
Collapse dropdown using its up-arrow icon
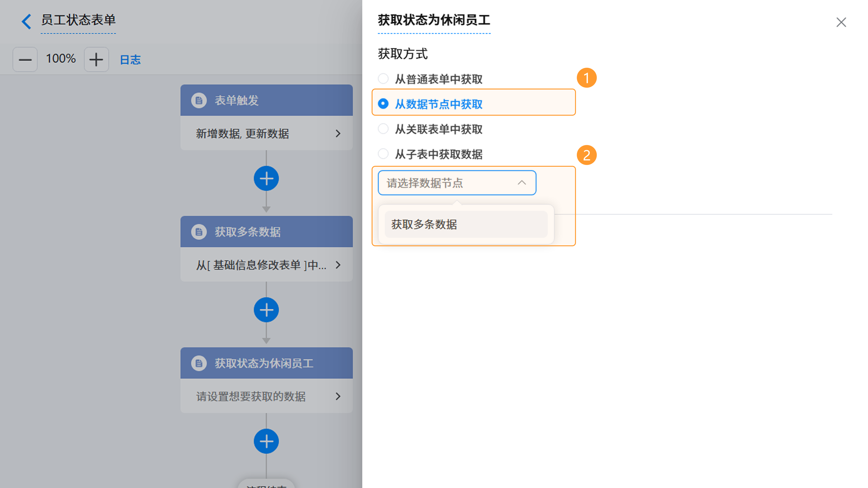pyautogui.click(x=522, y=183)
